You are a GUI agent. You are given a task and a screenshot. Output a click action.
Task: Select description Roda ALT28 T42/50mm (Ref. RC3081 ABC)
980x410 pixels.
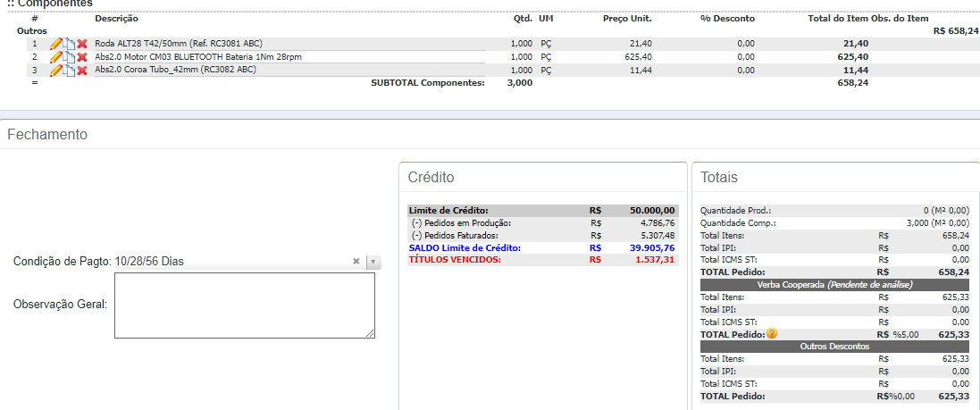178,44
